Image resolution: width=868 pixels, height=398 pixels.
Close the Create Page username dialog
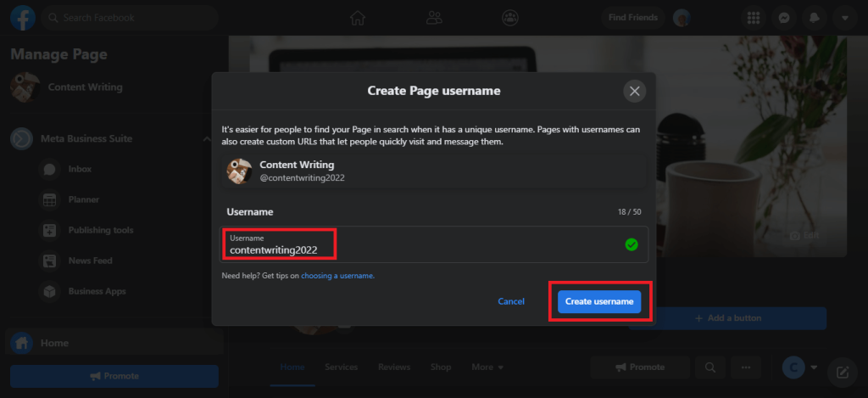pyautogui.click(x=634, y=91)
